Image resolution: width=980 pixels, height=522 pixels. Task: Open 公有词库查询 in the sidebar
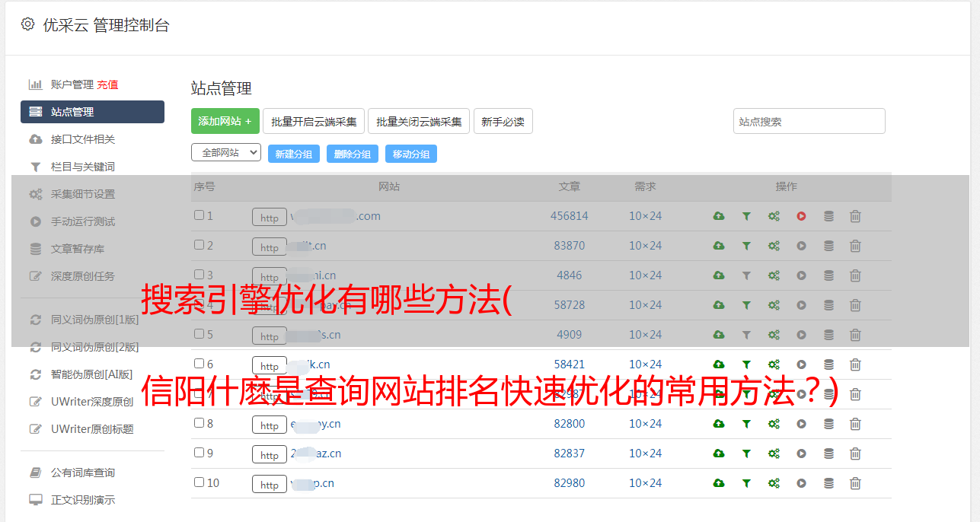[83, 473]
